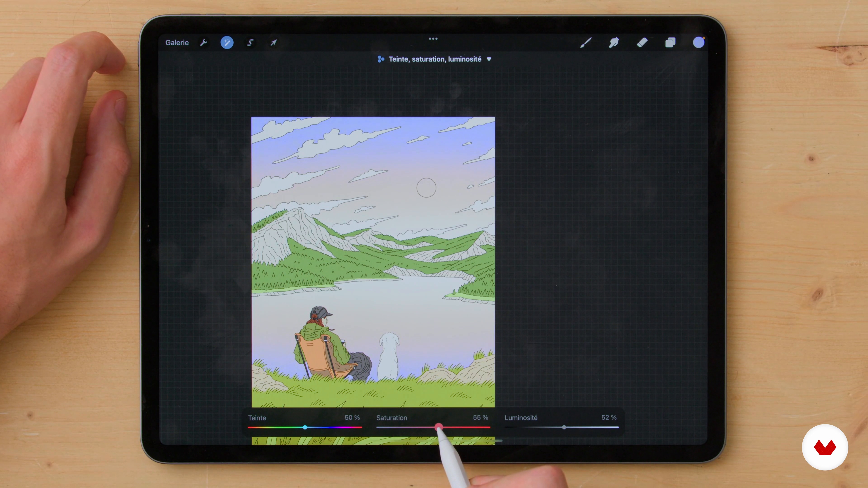Image resolution: width=868 pixels, height=488 pixels.
Task: Tap the layer icon beside the adjustment title
Action: [381, 59]
